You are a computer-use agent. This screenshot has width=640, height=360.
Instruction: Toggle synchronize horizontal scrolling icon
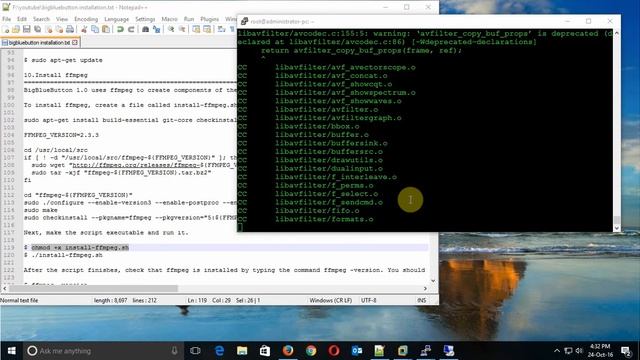[x=207, y=29]
